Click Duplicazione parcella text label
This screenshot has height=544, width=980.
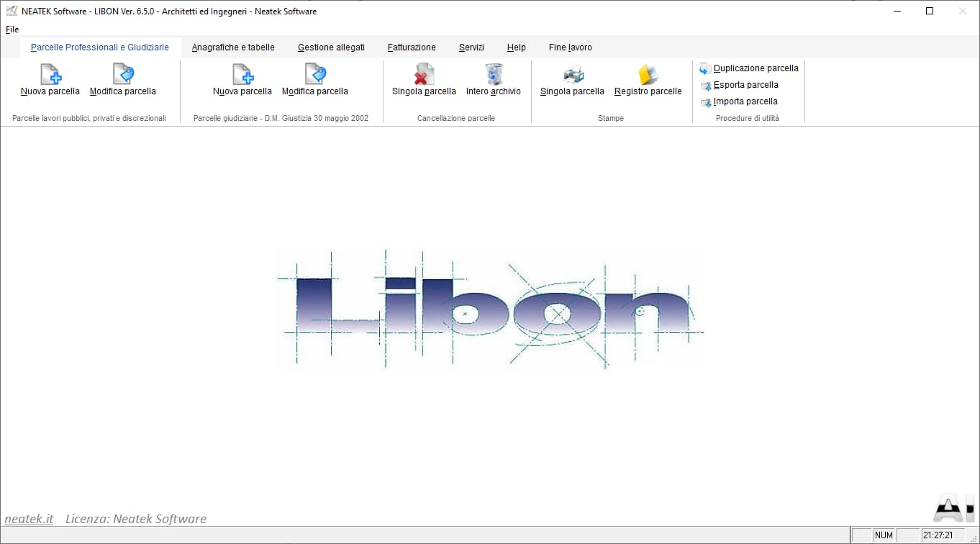tap(756, 68)
